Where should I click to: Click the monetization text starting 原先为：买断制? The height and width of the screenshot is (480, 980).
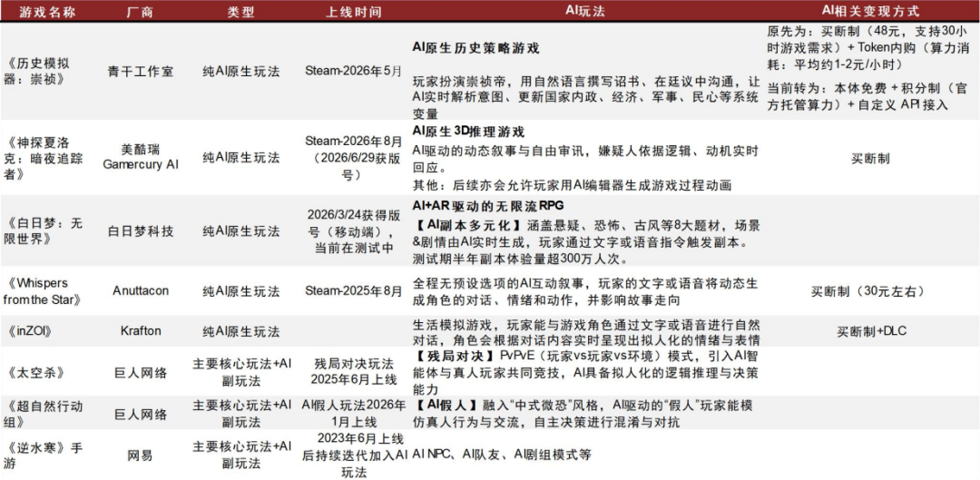(868, 49)
